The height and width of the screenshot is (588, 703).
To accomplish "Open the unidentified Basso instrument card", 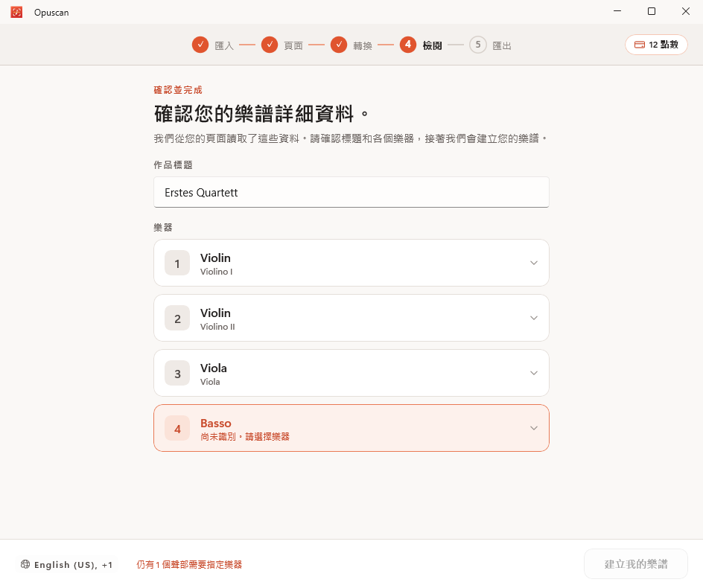I will click(351, 429).
